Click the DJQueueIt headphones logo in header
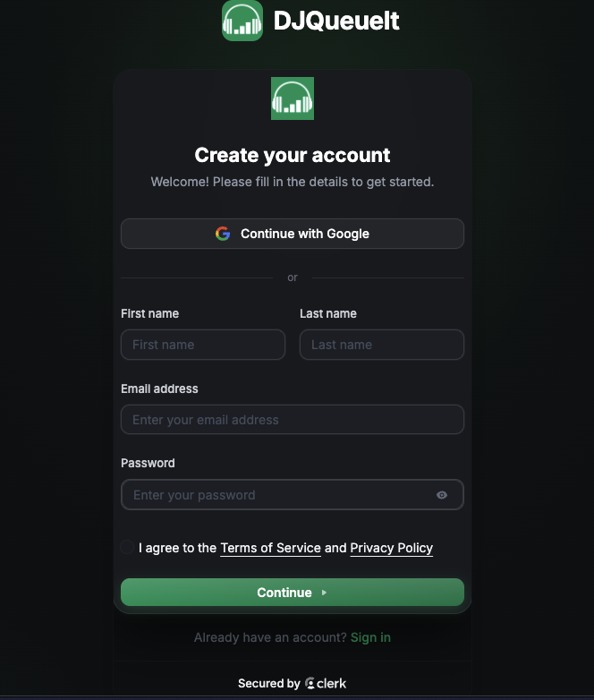Image resolution: width=594 pixels, height=700 pixels. click(242, 21)
